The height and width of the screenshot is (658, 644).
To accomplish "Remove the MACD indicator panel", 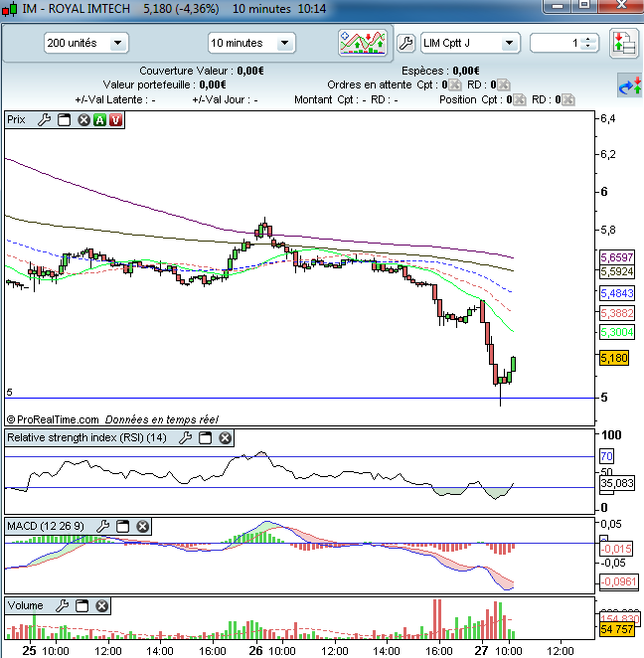I will coord(143,526).
